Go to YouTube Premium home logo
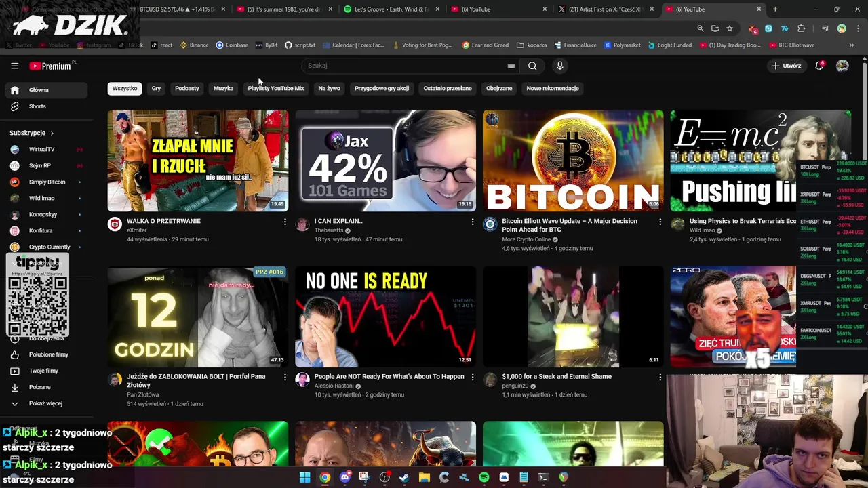 coord(51,66)
